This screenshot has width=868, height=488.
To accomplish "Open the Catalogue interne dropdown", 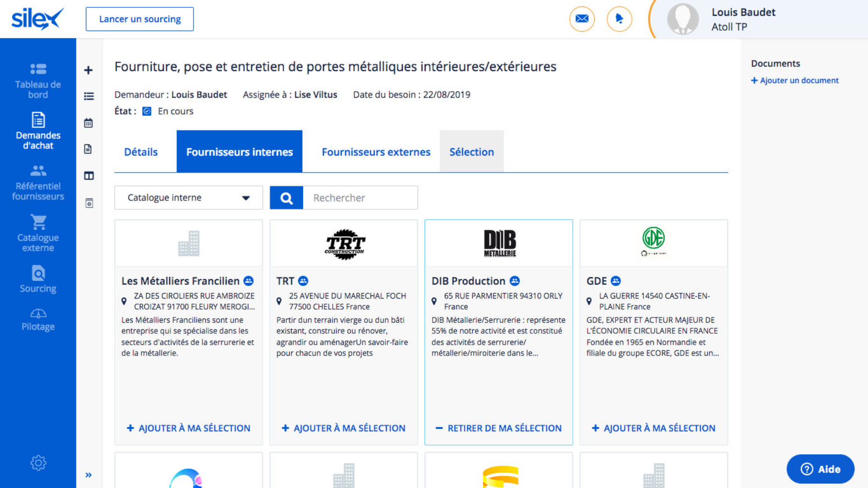I will pos(188,198).
